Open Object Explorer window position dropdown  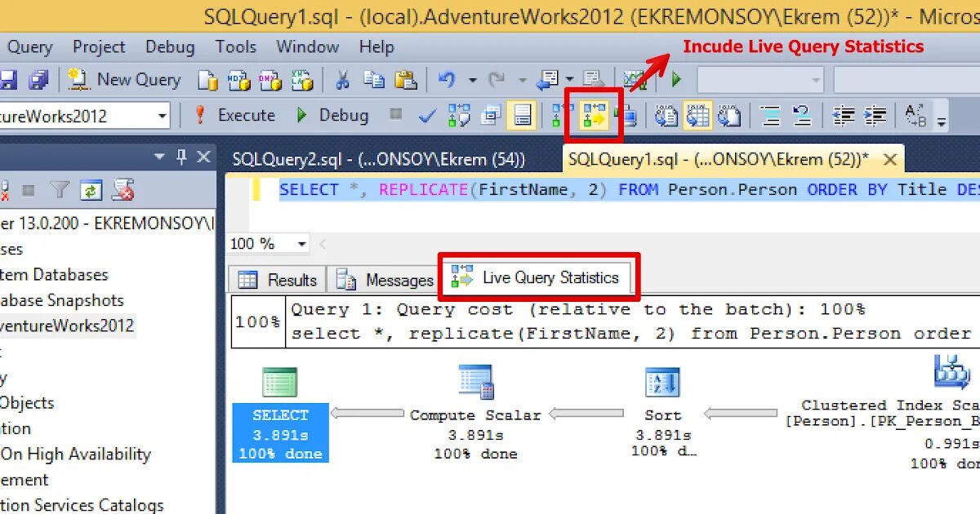pos(160,156)
